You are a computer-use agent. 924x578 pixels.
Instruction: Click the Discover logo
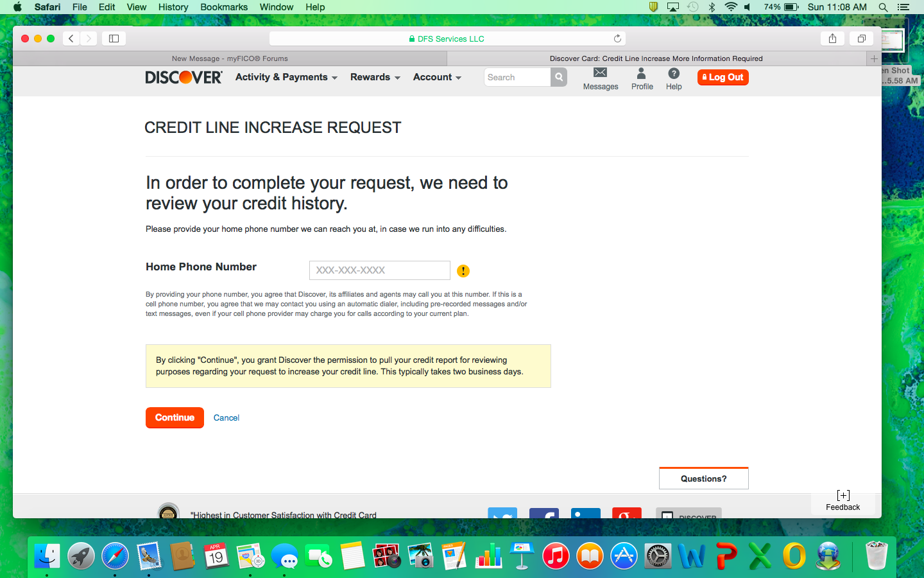point(184,77)
